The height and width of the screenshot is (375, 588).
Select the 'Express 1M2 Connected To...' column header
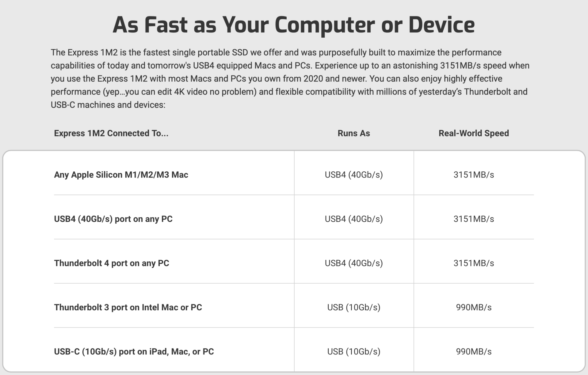pos(111,133)
